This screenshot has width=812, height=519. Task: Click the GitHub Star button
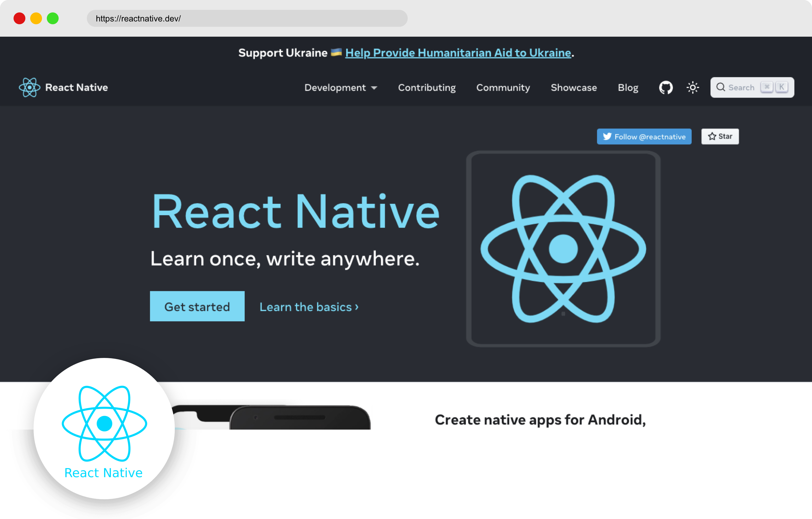click(720, 136)
